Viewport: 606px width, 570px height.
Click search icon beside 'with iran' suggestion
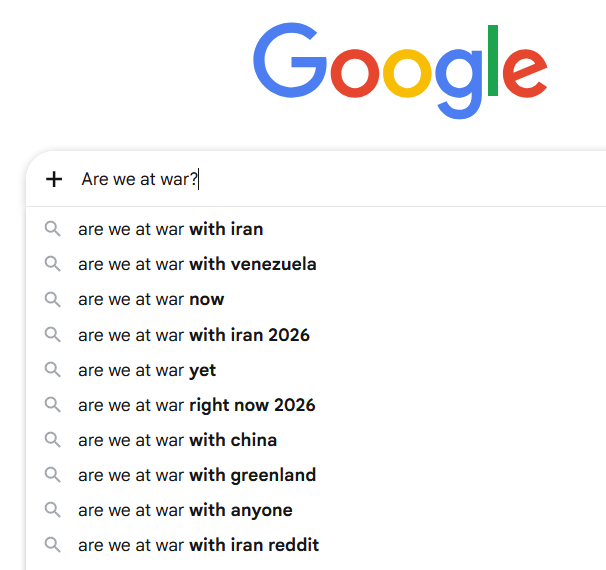pos(53,229)
